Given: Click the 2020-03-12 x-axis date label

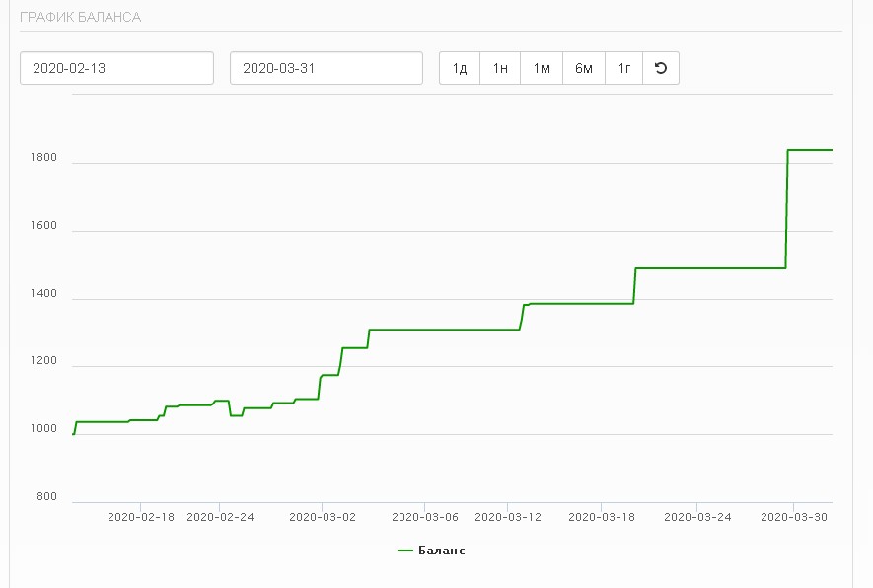Looking at the screenshot, I should [x=507, y=516].
